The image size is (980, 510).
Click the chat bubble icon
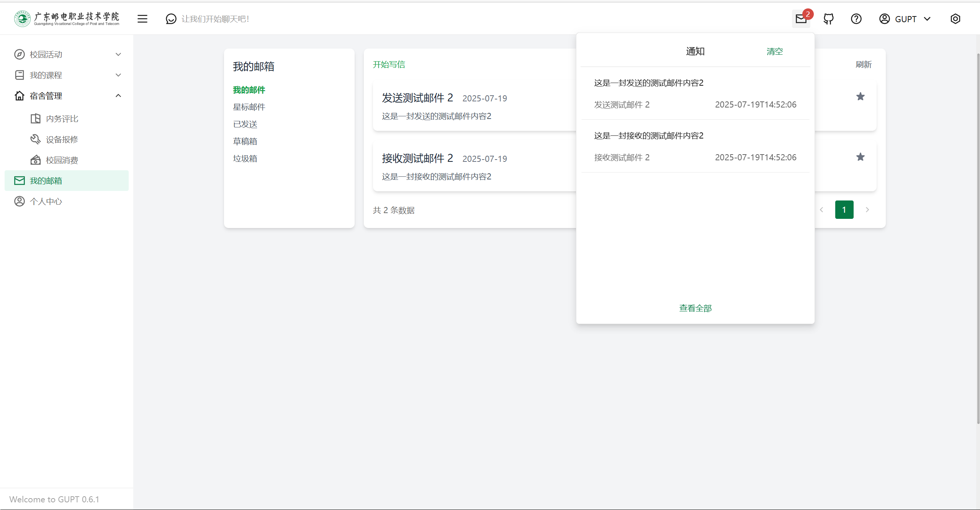[x=171, y=19]
